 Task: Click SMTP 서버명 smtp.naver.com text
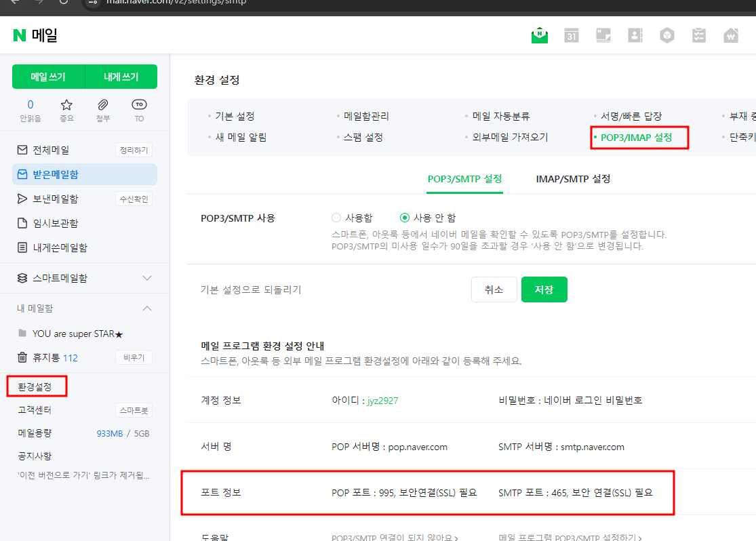tap(561, 447)
